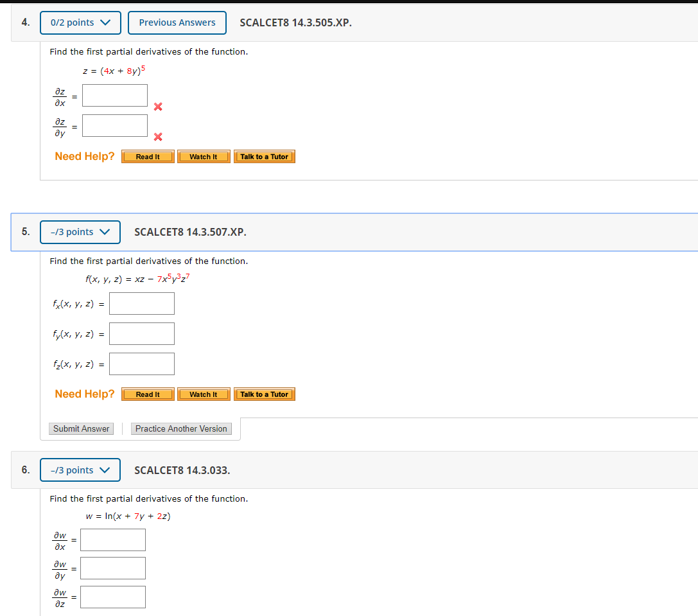Open the 0/2 points dropdown for question 4
This screenshot has width=698, height=616.
tap(80, 22)
